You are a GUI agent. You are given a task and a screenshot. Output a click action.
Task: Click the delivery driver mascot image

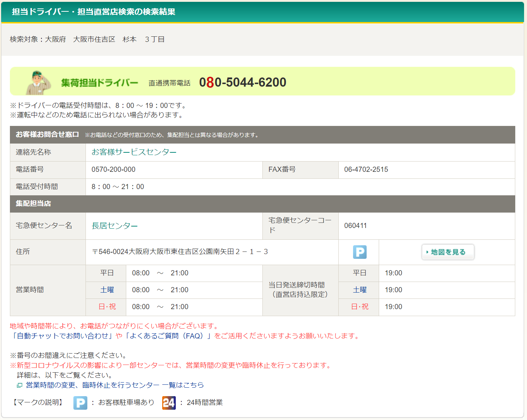[38, 82]
